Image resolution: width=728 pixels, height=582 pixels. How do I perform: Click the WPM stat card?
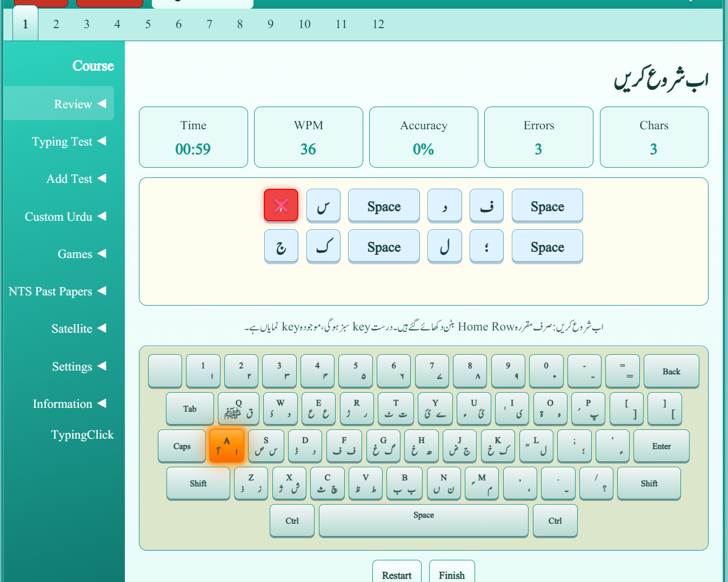[309, 137]
